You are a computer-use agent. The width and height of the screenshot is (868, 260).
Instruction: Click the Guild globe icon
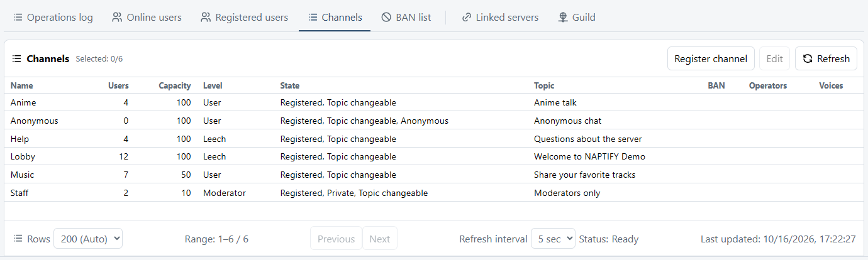[x=563, y=18]
